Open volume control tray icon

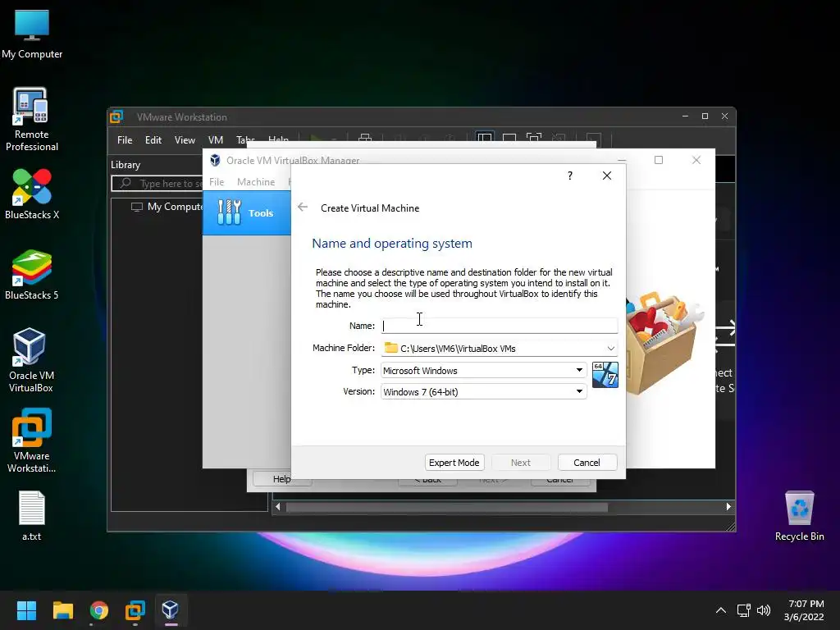[764, 610]
